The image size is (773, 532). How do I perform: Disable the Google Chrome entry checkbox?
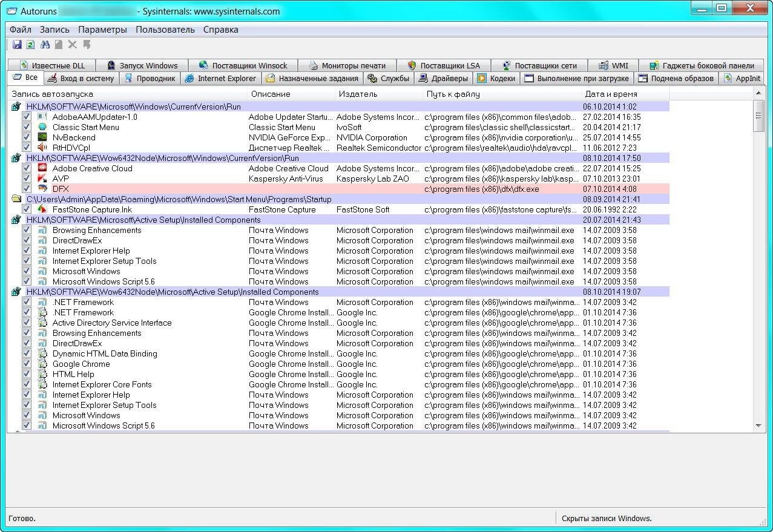(x=27, y=364)
